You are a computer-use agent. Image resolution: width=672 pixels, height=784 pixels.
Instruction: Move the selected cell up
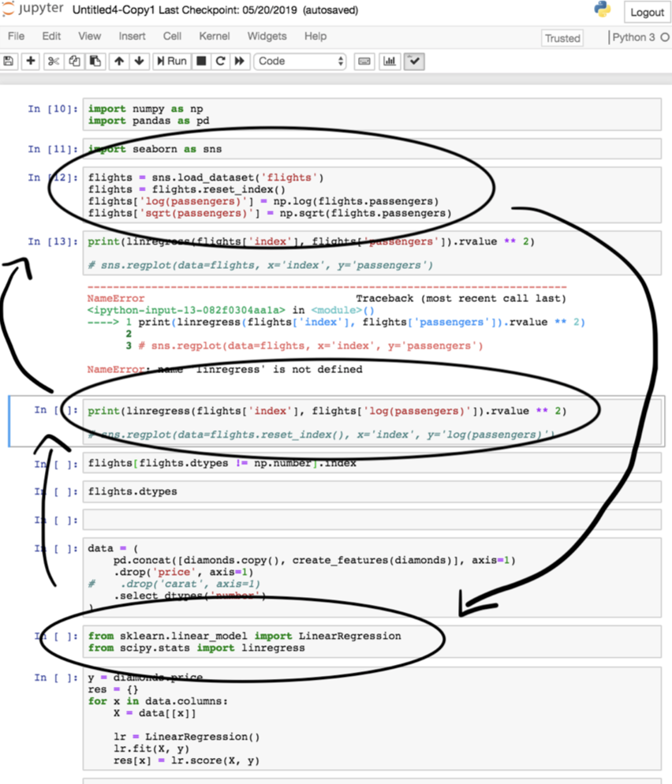[119, 61]
